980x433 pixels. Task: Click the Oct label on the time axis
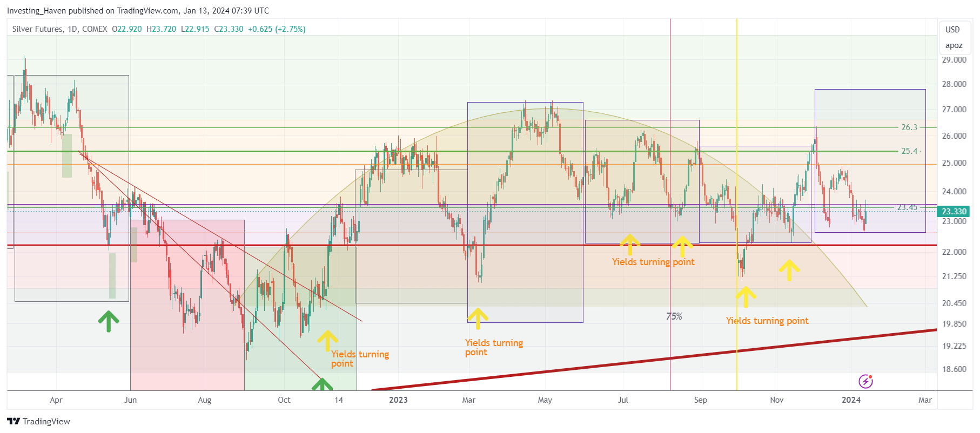click(284, 400)
